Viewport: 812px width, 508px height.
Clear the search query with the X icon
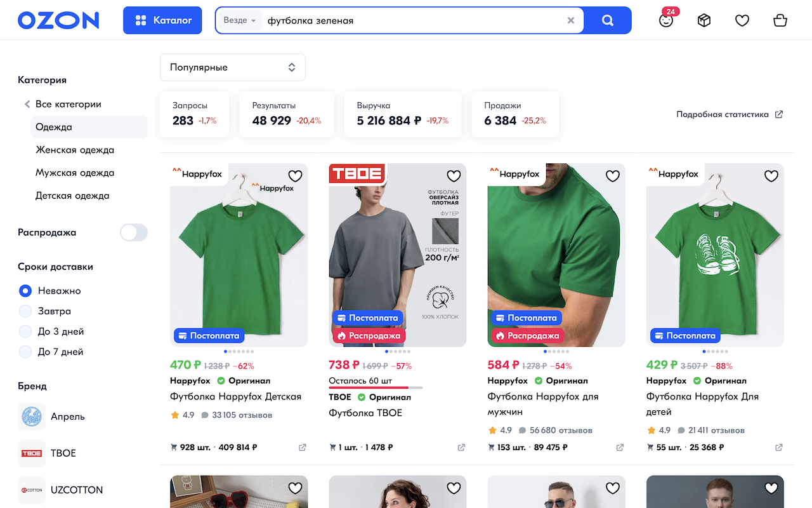click(x=570, y=20)
